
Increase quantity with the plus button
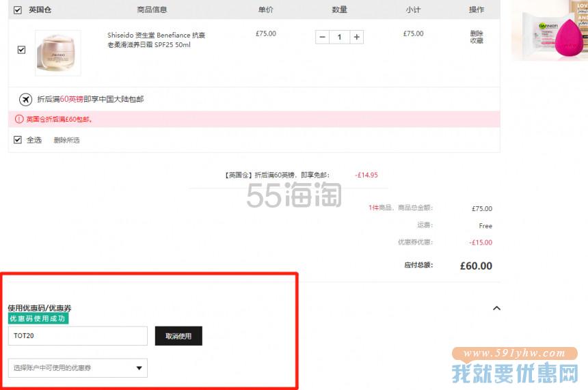point(357,37)
